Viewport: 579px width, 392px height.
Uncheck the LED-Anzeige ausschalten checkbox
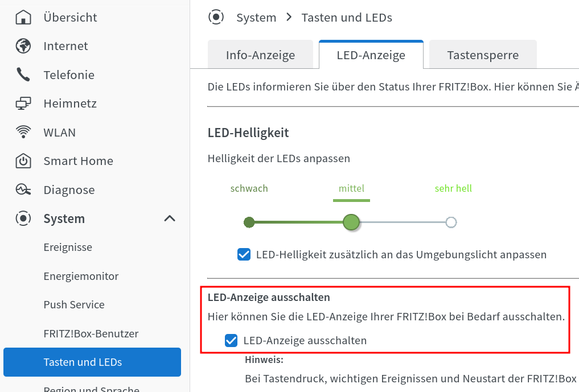click(231, 341)
